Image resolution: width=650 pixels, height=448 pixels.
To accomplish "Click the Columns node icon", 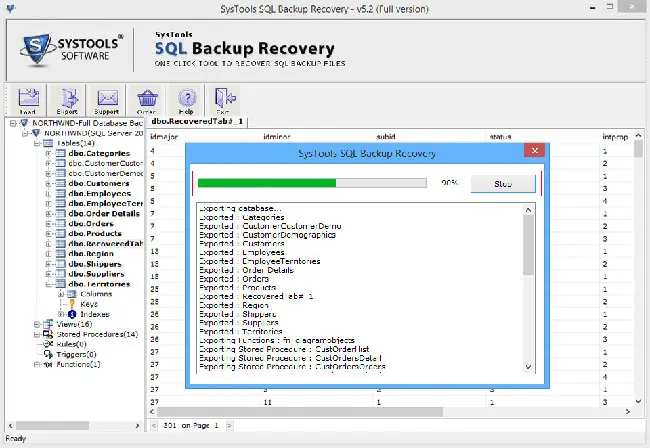I will [x=72, y=294].
